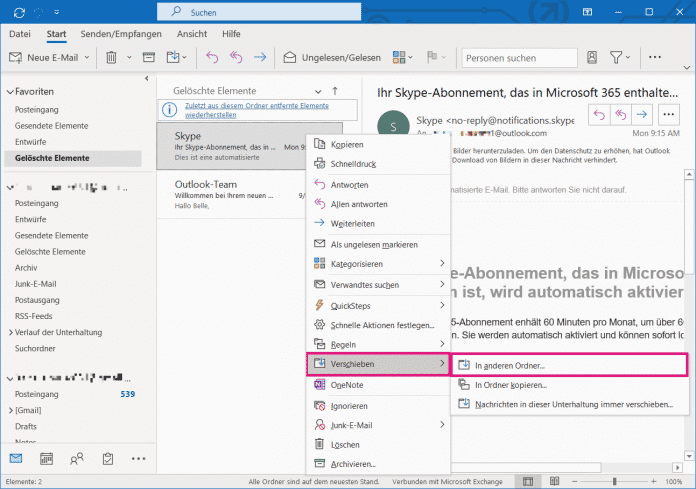Toggle Ungelesen/Gelesen for the message
The image size is (696, 489).
(332, 58)
